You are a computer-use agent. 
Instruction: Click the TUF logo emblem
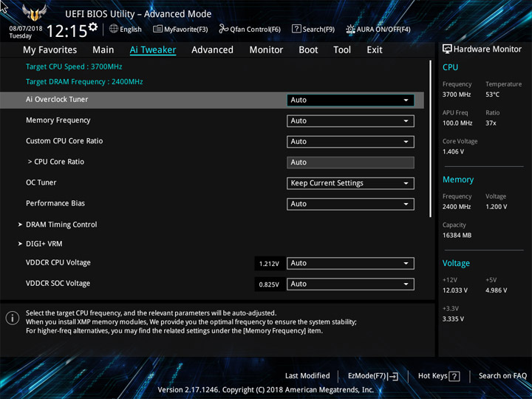pos(34,13)
